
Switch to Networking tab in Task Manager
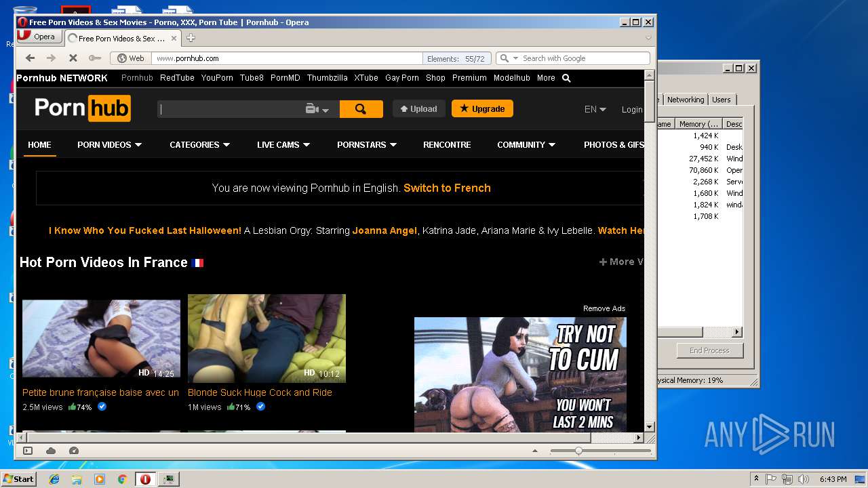[686, 100]
